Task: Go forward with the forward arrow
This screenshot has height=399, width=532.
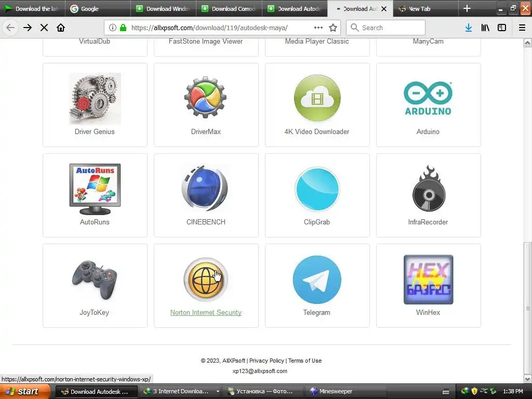Action: click(x=28, y=28)
